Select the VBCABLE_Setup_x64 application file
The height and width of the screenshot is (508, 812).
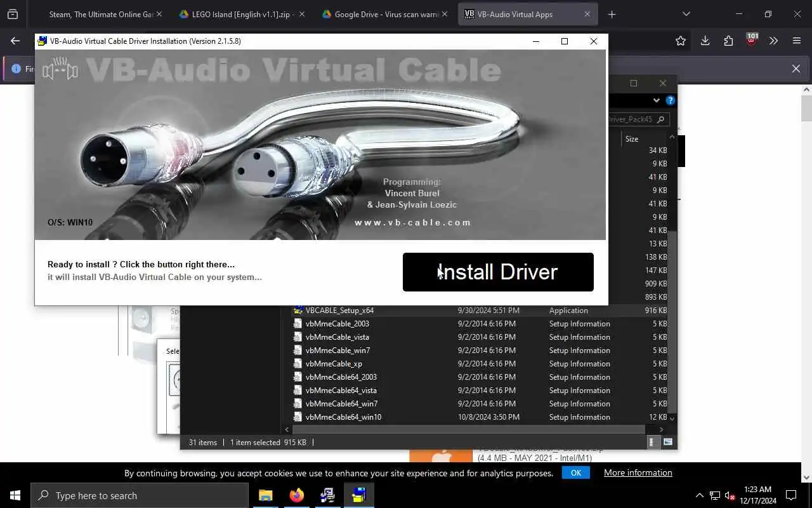coord(480,311)
